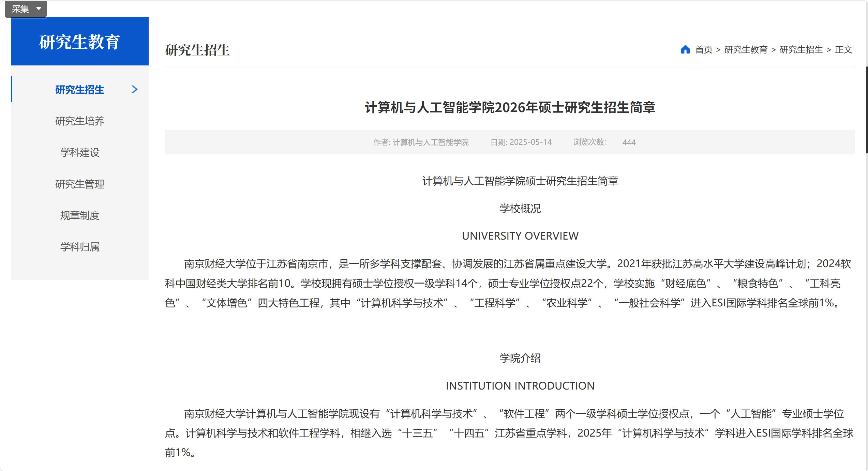Click the 研究生教育 blue sidebar header
This screenshot has height=471, width=868.
[79, 42]
